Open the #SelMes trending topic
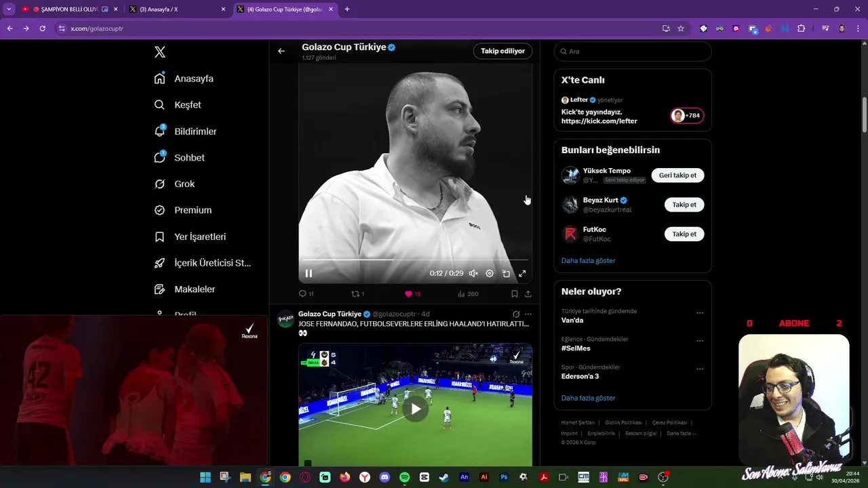 576,348
